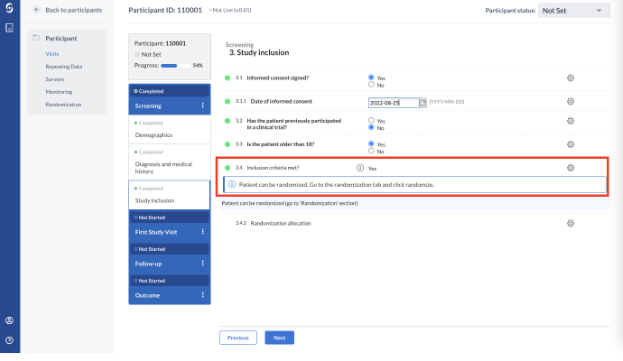Open calendar picker for informed consent date
623x361 pixels.
pyautogui.click(x=423, y=102)
